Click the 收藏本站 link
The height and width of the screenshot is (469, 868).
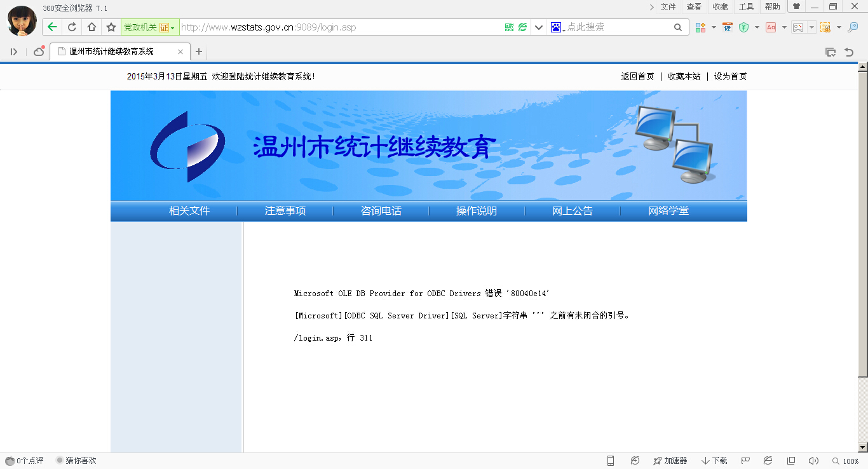point(684,76)
